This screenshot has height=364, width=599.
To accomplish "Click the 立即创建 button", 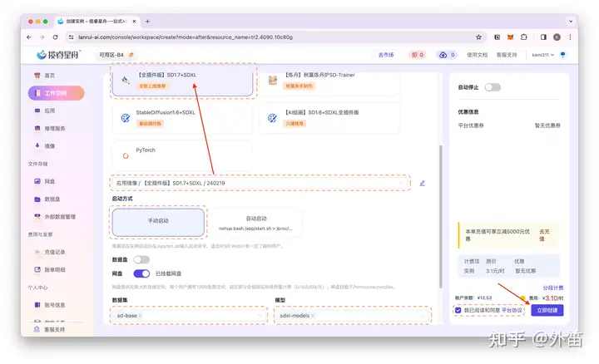I will pos(547,310).
